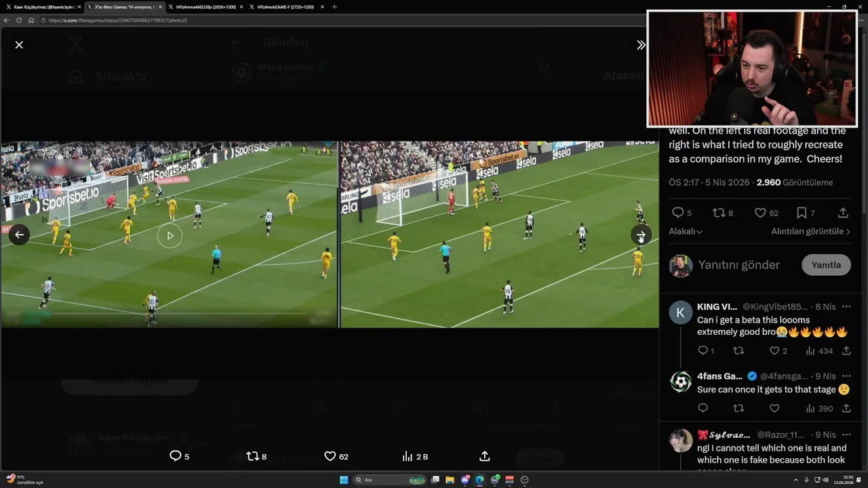This screenshot has width=868, height=488.
Task: Switch to HFlz4mobEAAfE-F image tab
Action: (286, 7)
